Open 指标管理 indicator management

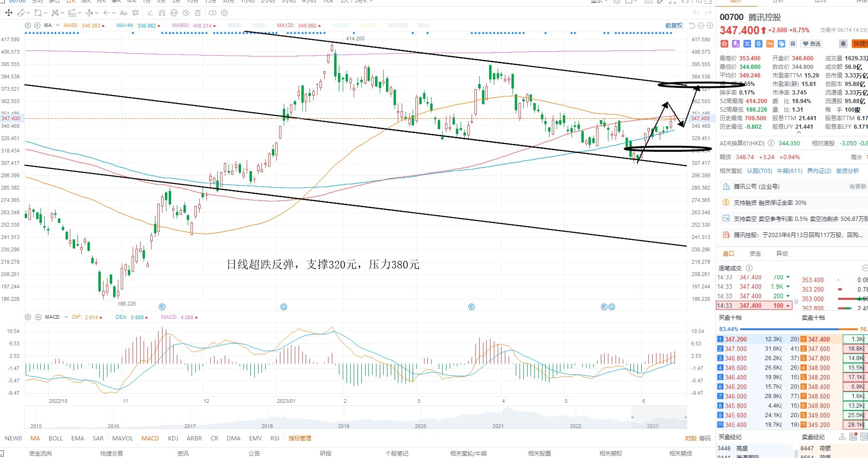click(300, 439)
